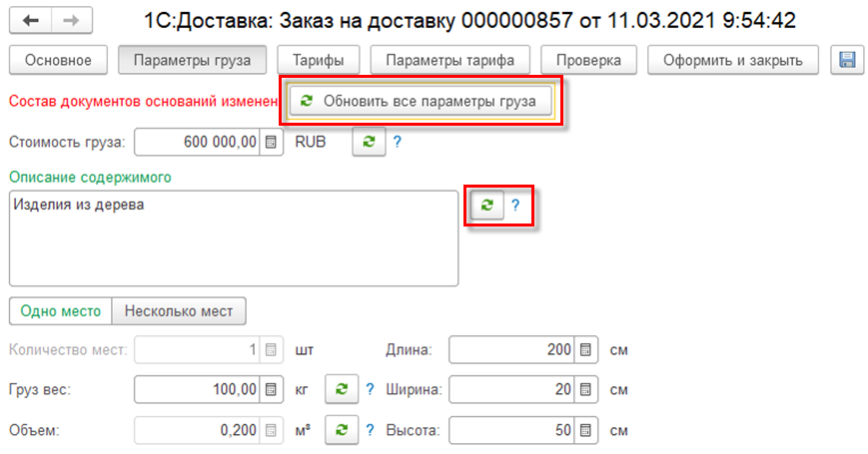868x454 pixels.
Task: Open calculator for Ширина field
Action: (x=585, y=389)
